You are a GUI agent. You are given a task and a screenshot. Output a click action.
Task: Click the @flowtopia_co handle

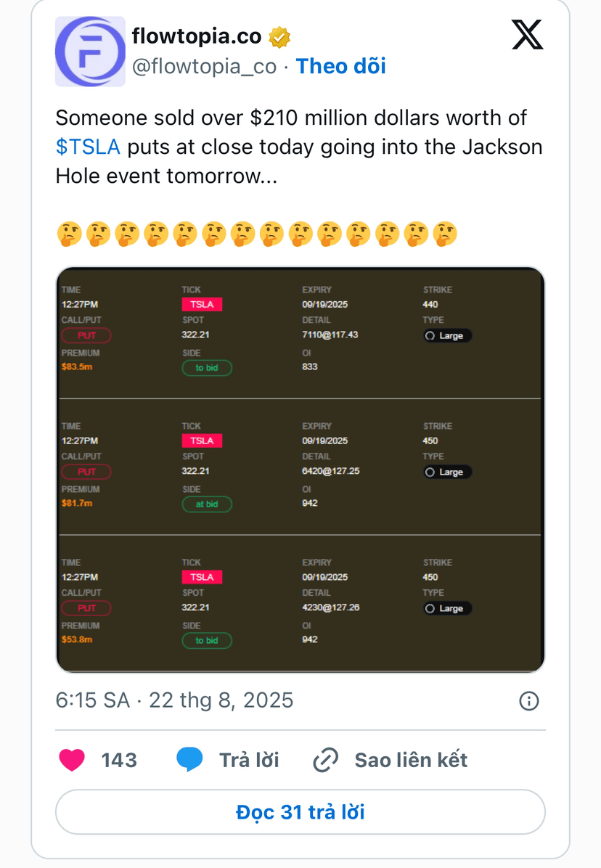point(204,67)
